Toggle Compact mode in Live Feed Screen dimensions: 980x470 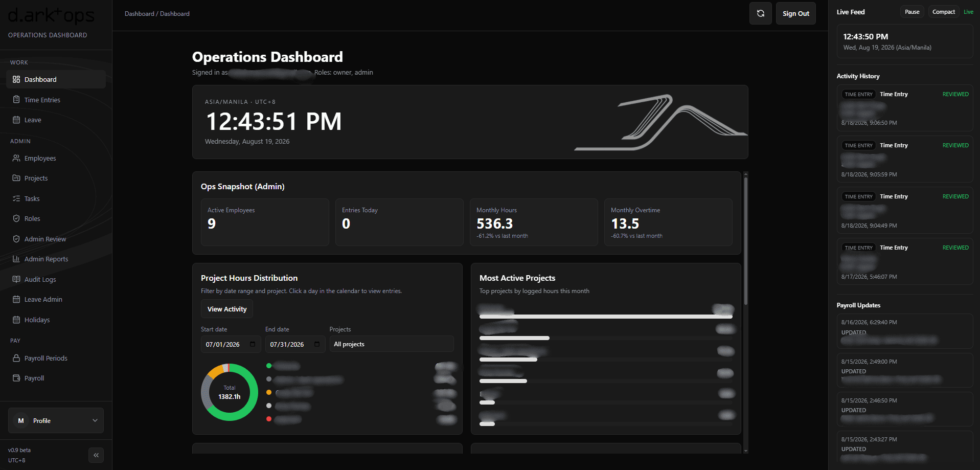[x=943, y=12]
